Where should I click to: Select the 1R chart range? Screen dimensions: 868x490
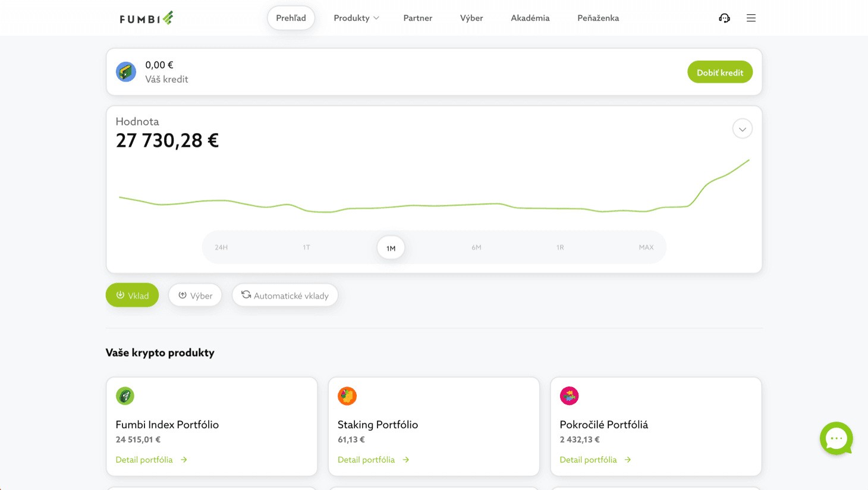[560, 247]
